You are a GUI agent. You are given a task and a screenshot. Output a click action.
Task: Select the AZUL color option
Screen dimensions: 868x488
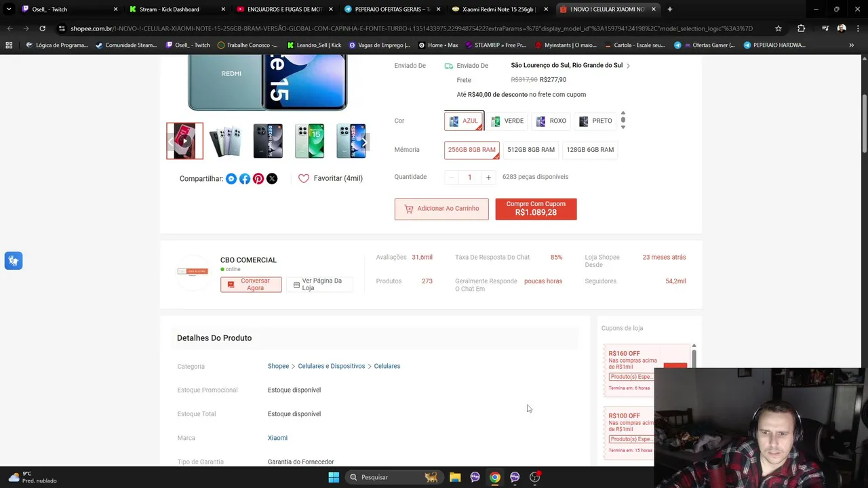pos(464,121)
